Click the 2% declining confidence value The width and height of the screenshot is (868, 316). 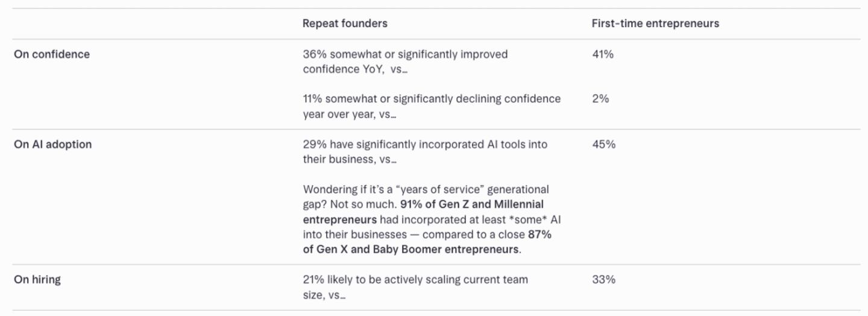pyautogui.click(x=600, y=99)
